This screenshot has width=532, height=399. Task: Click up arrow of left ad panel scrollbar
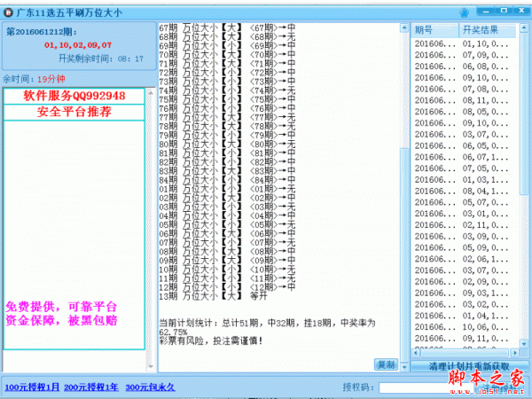(x=151, y=92)
